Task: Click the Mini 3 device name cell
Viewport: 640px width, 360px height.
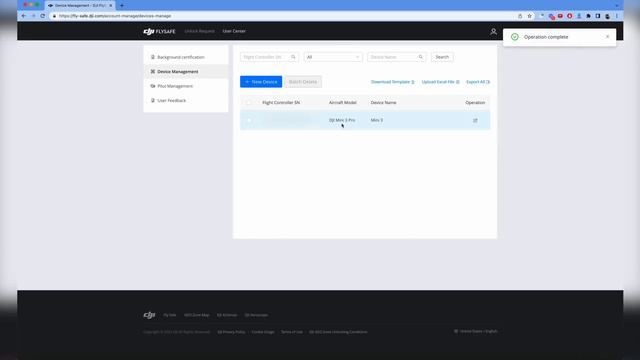Action: pyautogui.click(x=377, y=120)
